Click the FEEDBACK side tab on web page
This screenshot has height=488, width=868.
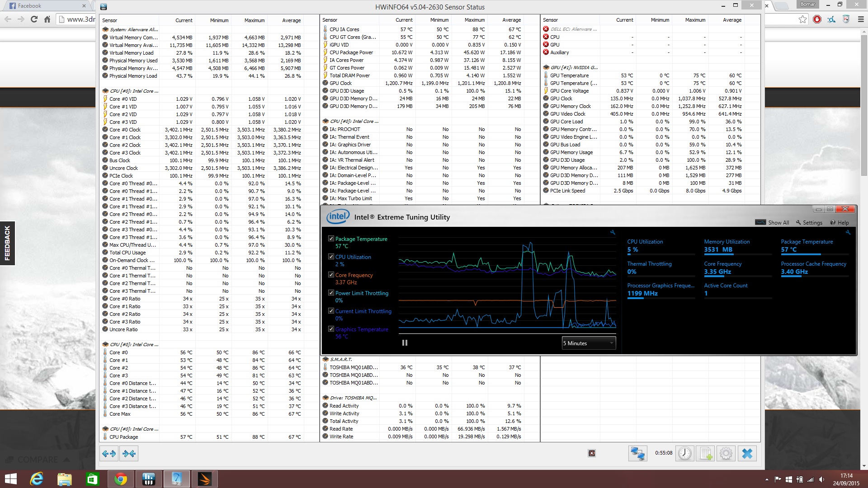pos(7,243)
